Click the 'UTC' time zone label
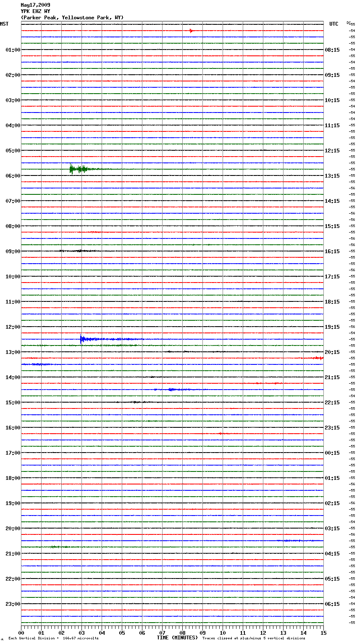The image size is (357, 644). (x=334, y=24)
